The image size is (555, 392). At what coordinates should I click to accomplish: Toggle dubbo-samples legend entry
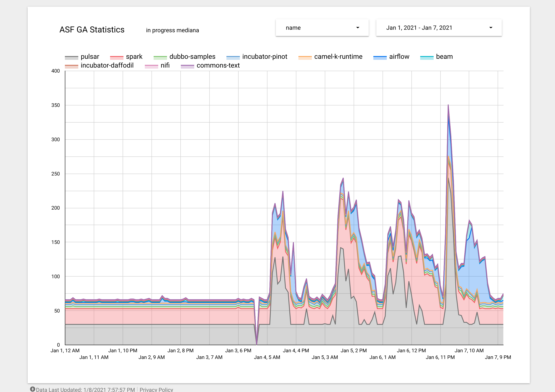(x=192, y=56)
